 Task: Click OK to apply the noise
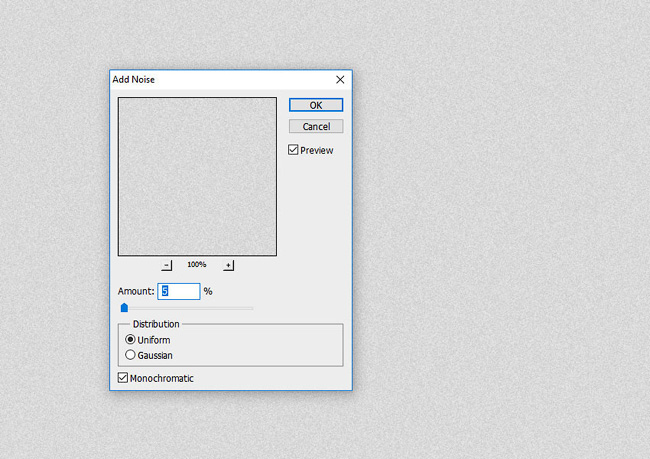point(316,105)
